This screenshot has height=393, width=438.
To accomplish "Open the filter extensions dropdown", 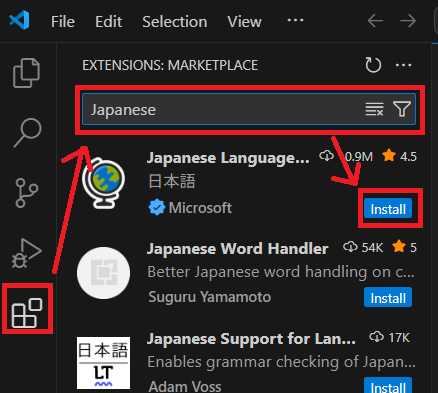I will [x=402, y=109].
